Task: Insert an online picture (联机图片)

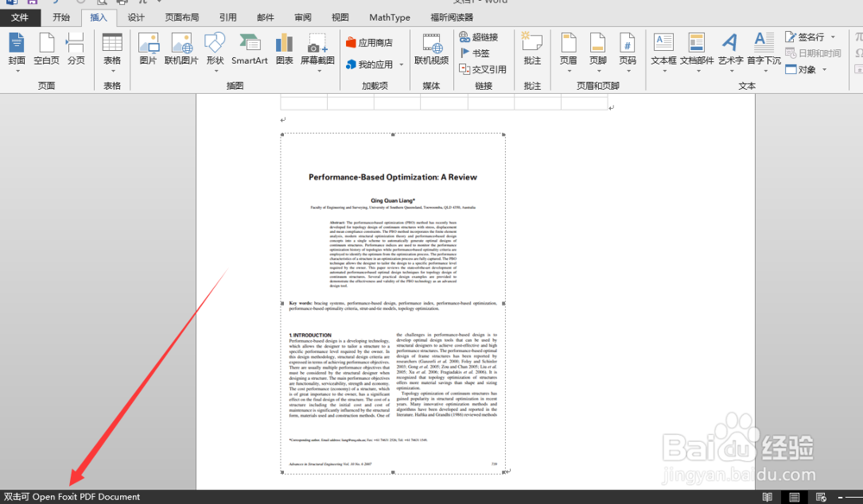Action: pos(181,48)
